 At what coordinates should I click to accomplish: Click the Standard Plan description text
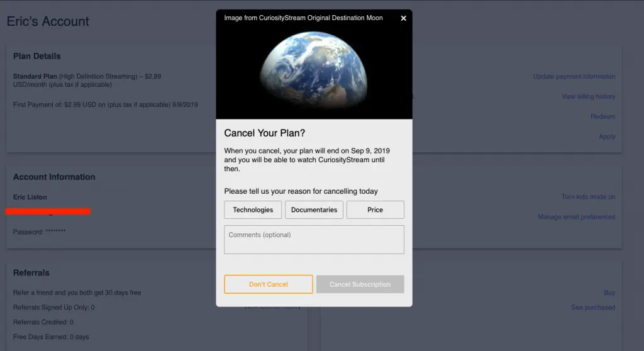point(87,81)
